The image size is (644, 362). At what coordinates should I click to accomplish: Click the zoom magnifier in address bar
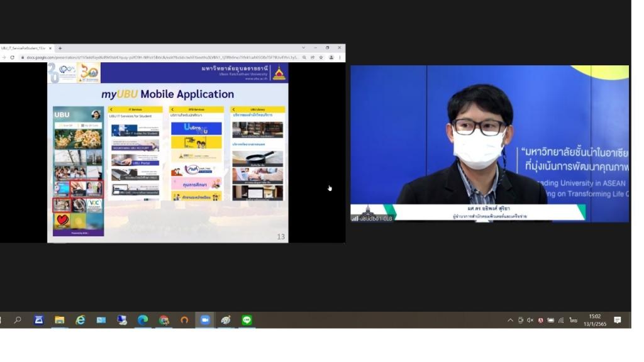click(x=304, y=57)
